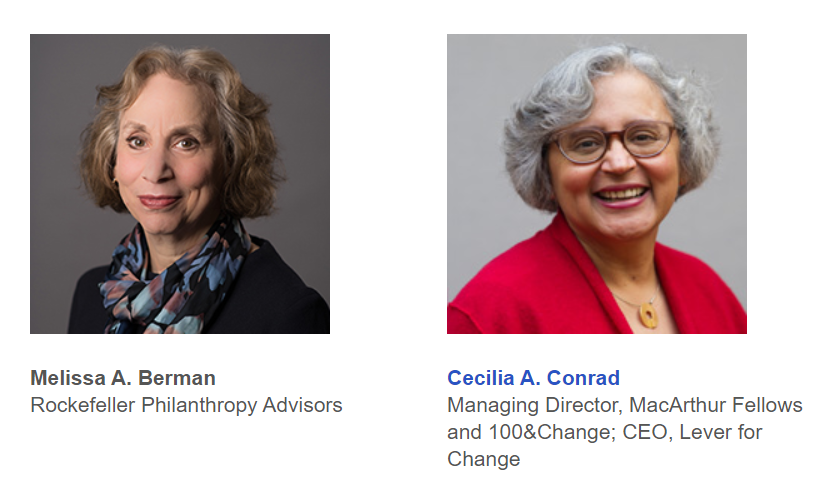Click the Melissa A. Berman name heading
The height and width of the screenshot is (500, 834).
point(123,378)
